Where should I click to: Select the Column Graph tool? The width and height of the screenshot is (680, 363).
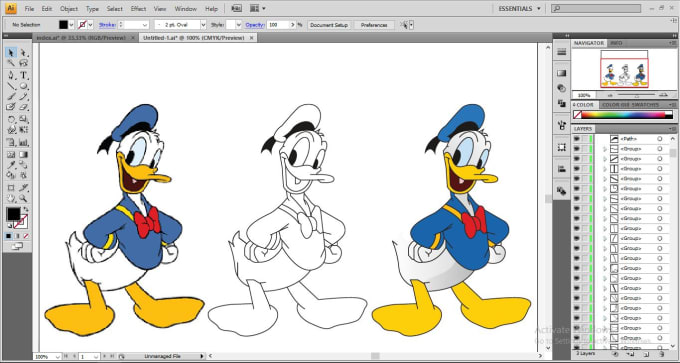(23, 142)
